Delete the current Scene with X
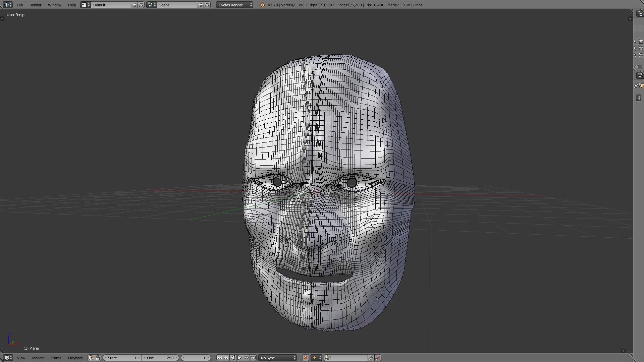644x362 pixels. 207,5
